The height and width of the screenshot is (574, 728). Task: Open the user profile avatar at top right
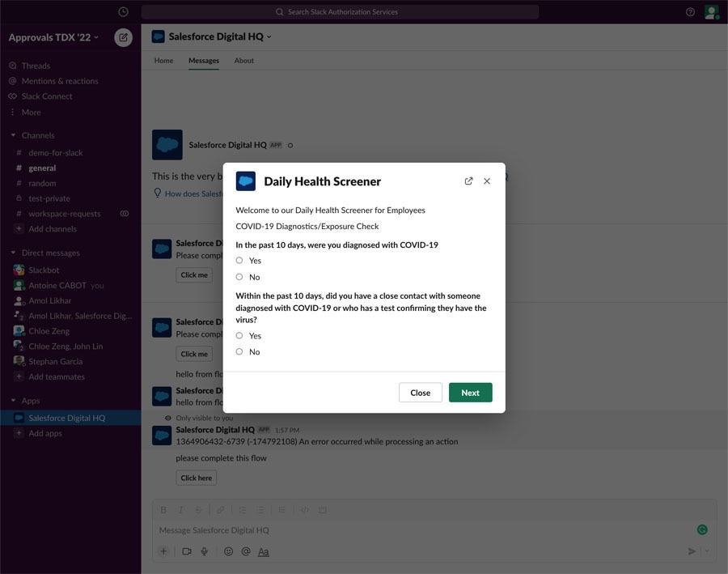click(711, 12)
